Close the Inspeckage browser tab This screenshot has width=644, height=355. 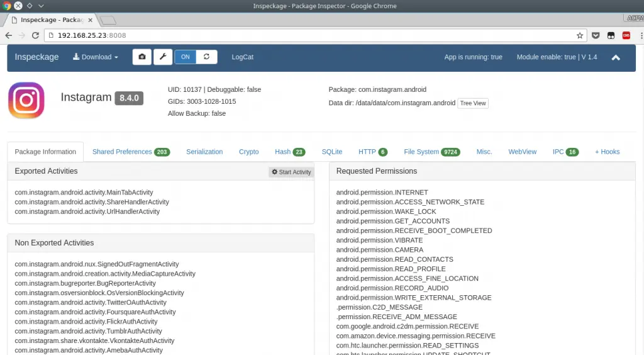click(x=90, y=20)
